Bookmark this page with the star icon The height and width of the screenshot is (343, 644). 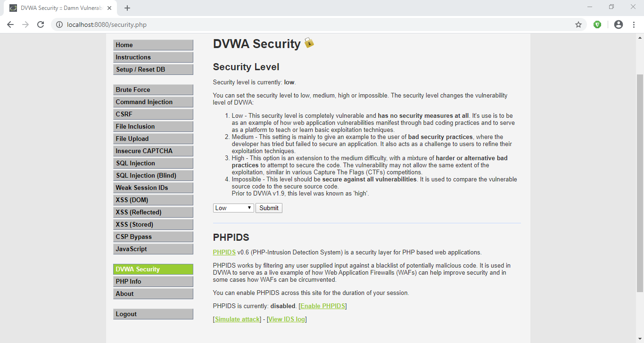coord(578,24)
